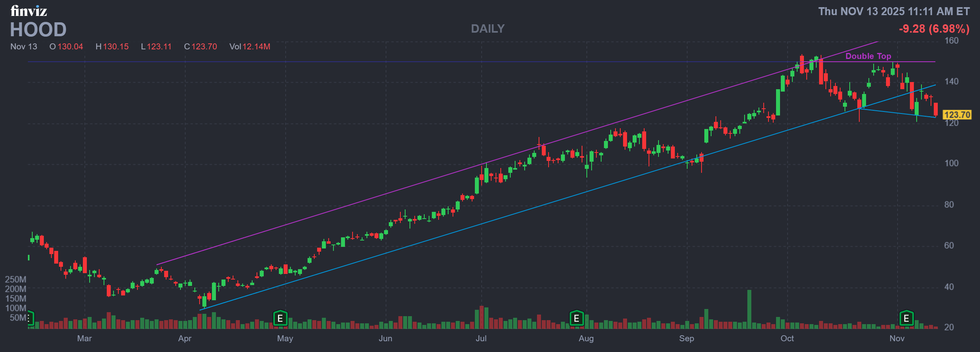Click the Thu NOV 13 2025 timestamp
Image resolution: width=980 pixels, height=352 pixels.
(894, 11)
